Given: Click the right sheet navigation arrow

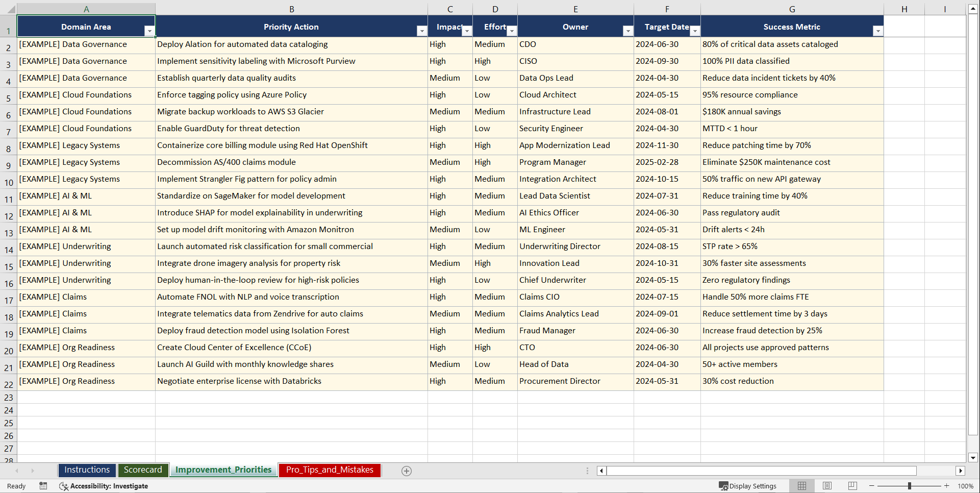Looking at the screenshot, I should coord(33,471).
